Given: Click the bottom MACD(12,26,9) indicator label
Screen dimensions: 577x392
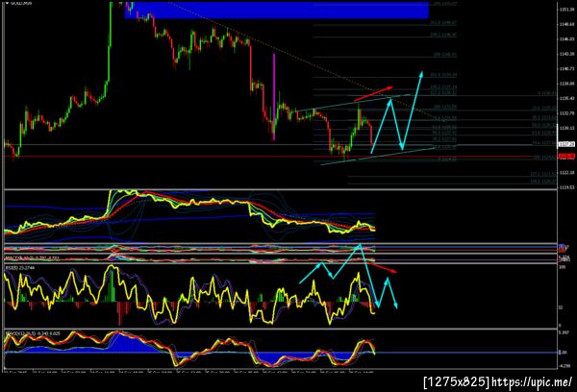Looking at the screenshot, I should point(33,333).
